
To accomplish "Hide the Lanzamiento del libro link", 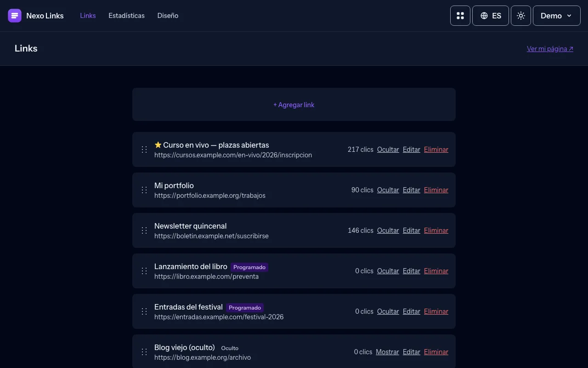I will click(x=388, y=271).
